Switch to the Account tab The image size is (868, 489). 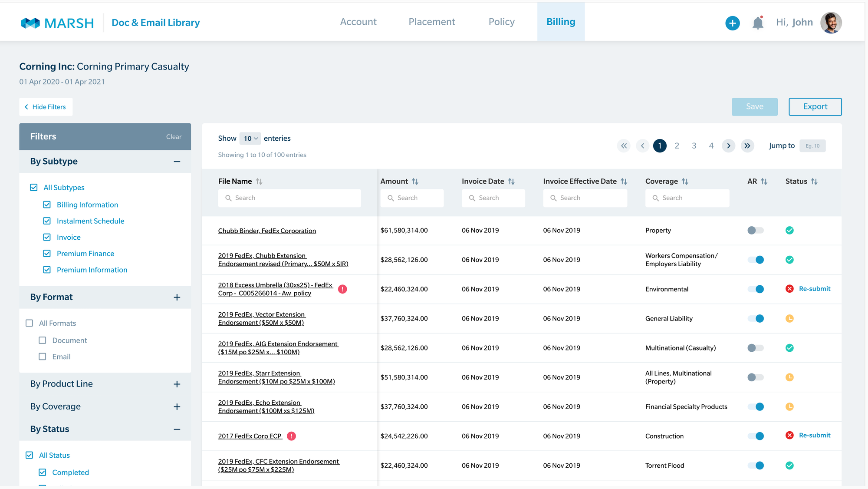(x=358, y=22)
